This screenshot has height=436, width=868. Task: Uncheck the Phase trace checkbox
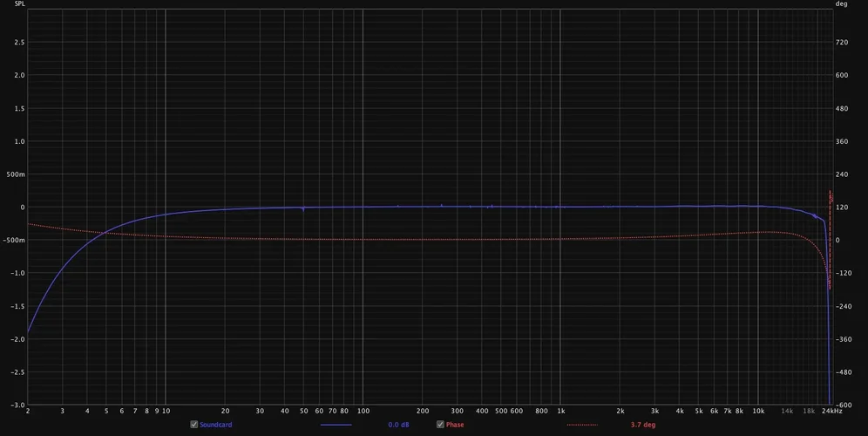point(440,425)
